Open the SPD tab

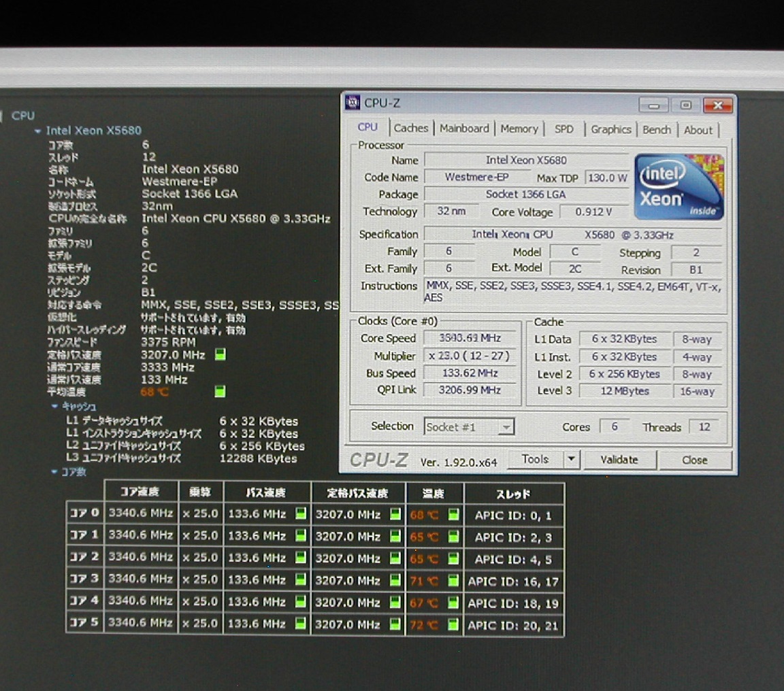click(563, 129)
